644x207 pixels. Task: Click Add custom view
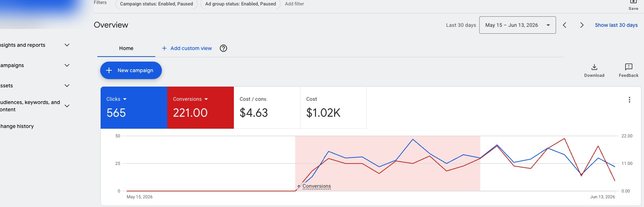[x=191, y=48]
